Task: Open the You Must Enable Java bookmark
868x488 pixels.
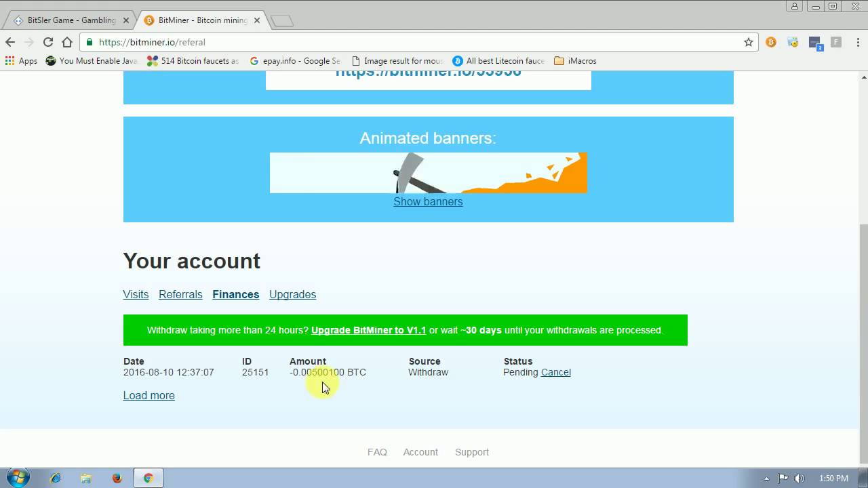Action: coord(92,61)
